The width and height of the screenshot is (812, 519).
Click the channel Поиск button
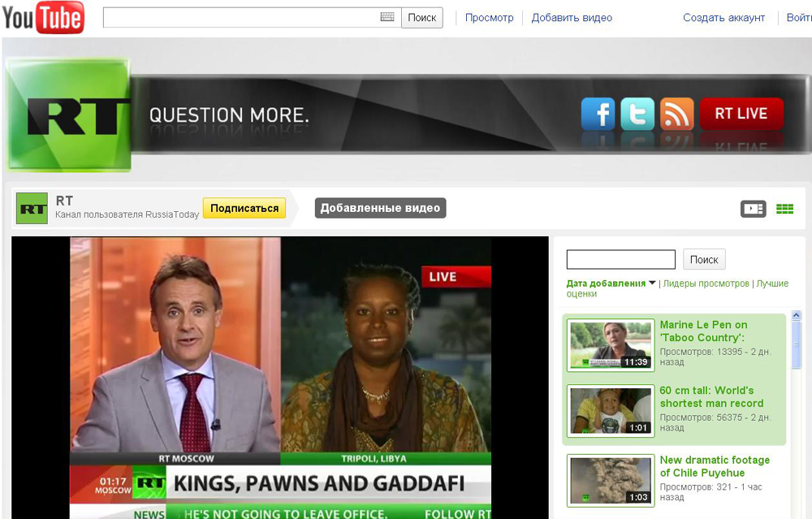[704, 260]
